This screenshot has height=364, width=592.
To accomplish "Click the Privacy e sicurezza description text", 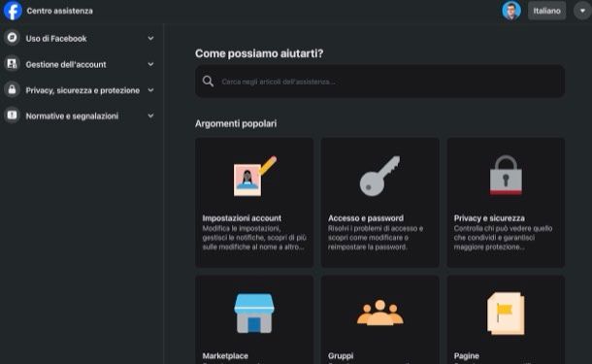I will 503,238.
